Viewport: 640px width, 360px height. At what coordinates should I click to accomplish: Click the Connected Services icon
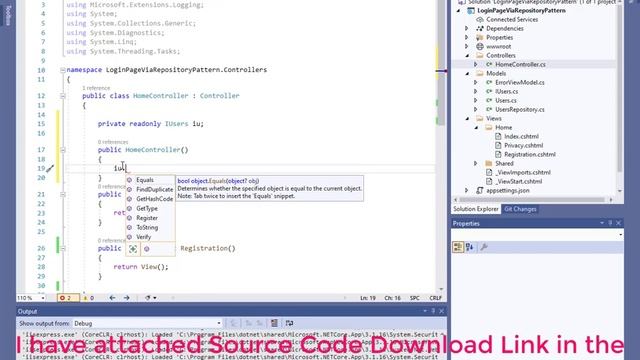[480, 20]
